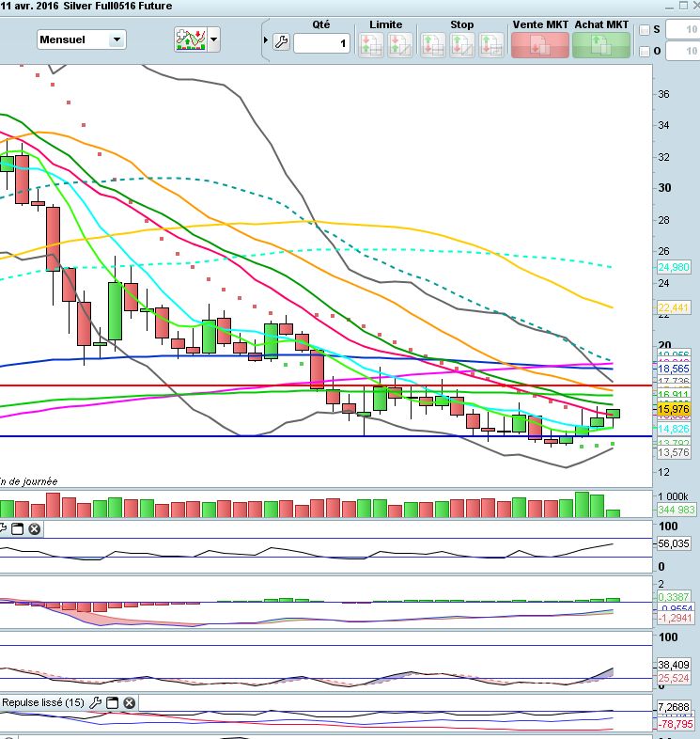
Task: Click the add indicator chart icon
Action: (191, 39)
